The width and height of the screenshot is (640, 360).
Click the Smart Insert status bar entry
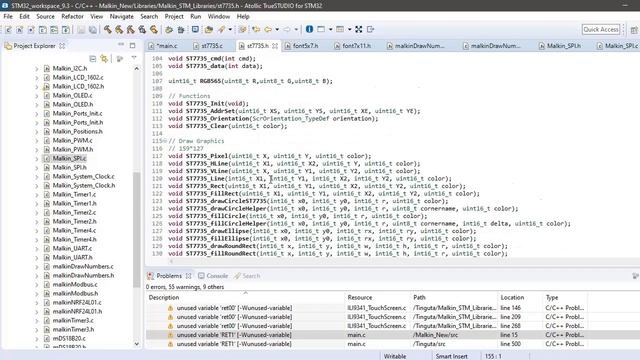tap(451, 356)
